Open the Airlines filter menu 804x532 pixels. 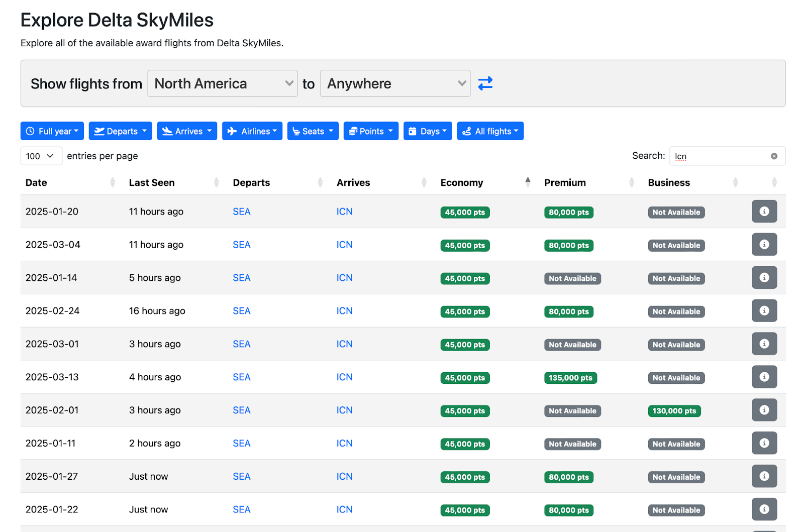252,131
